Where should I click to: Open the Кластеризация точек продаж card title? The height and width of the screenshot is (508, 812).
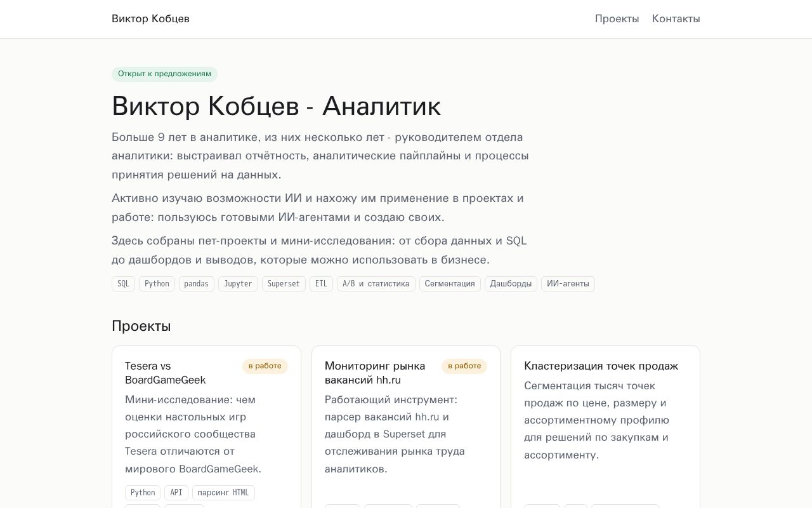pyautogui.click(x=601, y=366)
